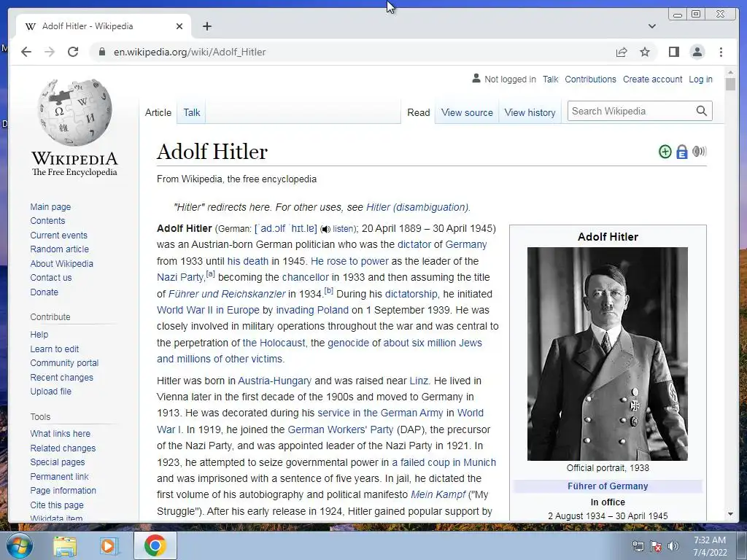
Task: Open the Recent changes link
Action: (61, 377)
